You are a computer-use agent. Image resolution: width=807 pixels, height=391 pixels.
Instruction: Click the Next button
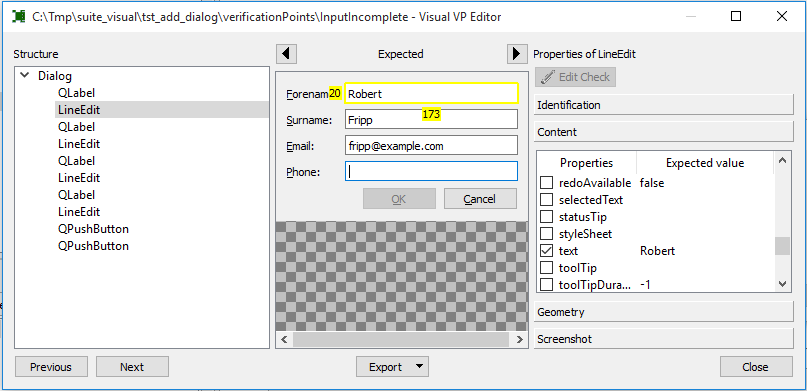click(x=132, y=367)
